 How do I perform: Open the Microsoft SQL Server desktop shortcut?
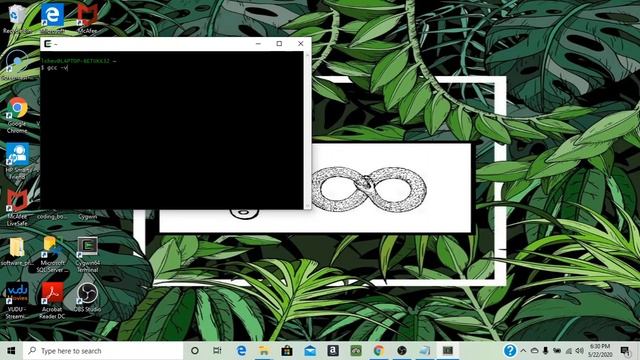click(x=52, y=254)
